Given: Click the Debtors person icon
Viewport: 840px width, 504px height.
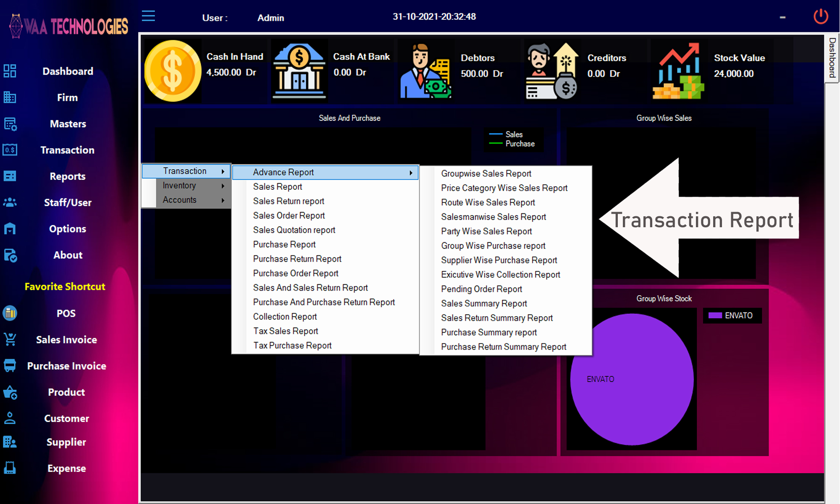Looking at the screenshot, I should (x=425, y=71).
